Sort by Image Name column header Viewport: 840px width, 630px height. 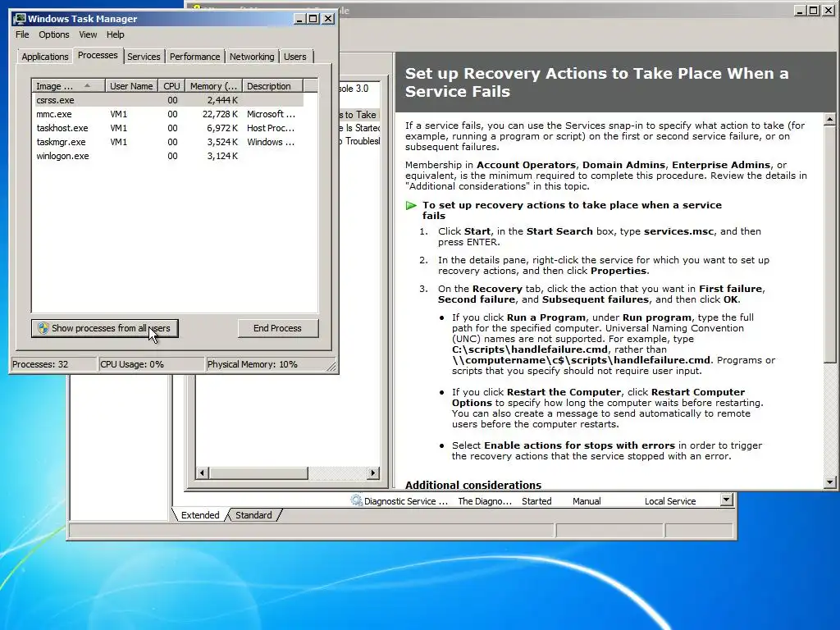click(68, 86)
